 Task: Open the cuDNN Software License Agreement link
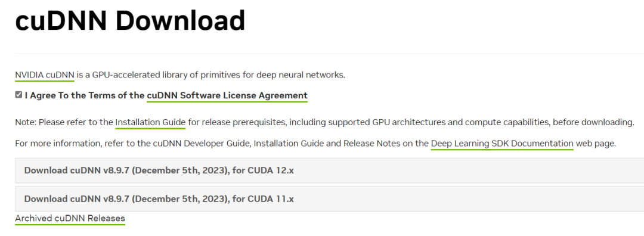click(x=227, y=95)
